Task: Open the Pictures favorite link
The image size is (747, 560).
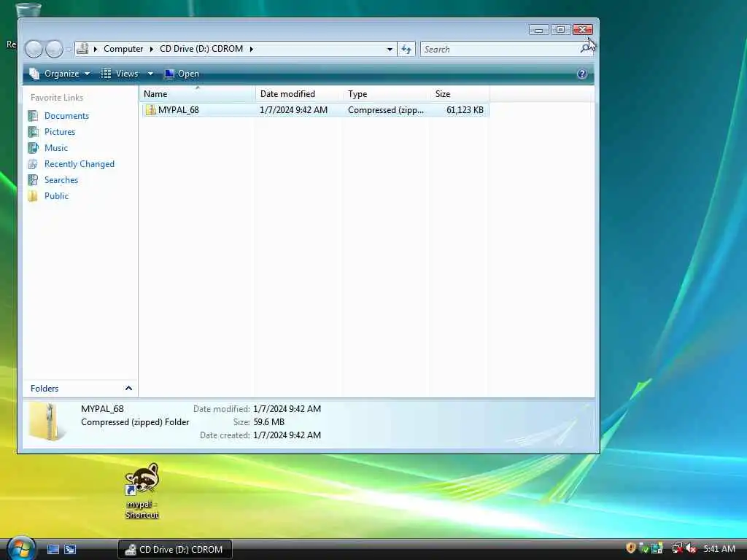Action: [x=60, y=132]
